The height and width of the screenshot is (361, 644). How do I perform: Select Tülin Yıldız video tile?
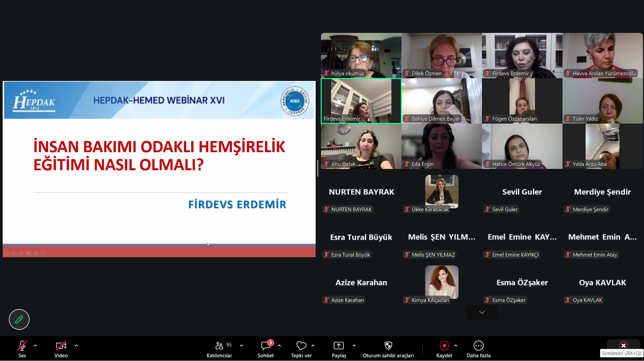click(603, 101)
